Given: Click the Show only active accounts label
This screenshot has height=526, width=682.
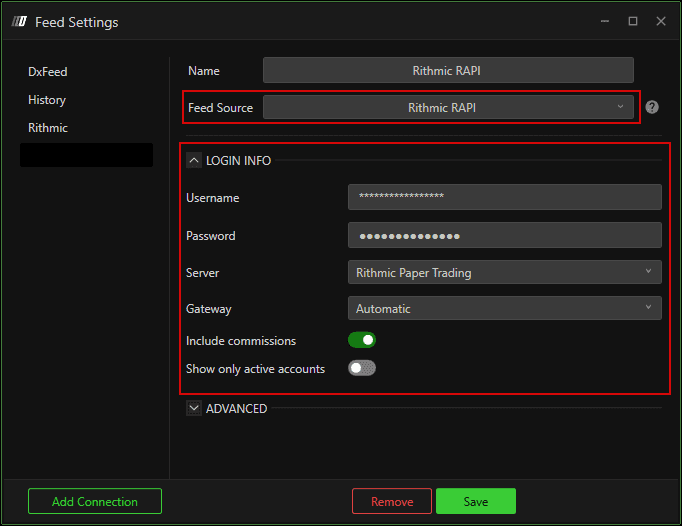Looking at the screenshot, I should [x=255, y=369].
